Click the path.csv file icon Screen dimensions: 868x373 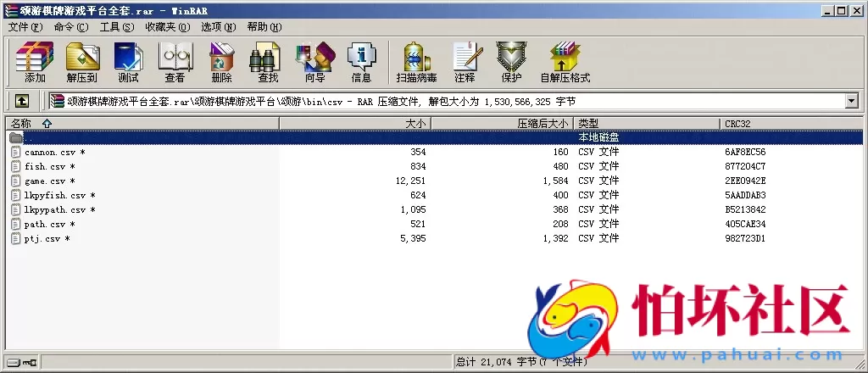[15, 224]
